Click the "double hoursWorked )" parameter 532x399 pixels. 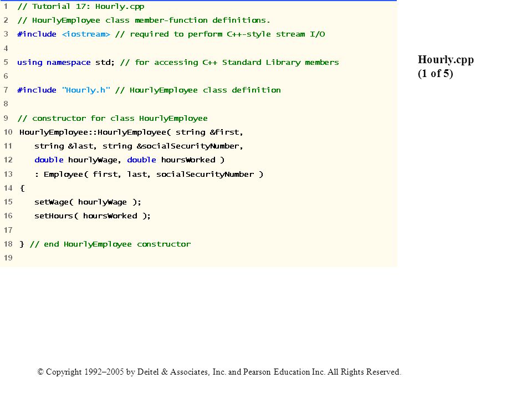click(176, 160)
